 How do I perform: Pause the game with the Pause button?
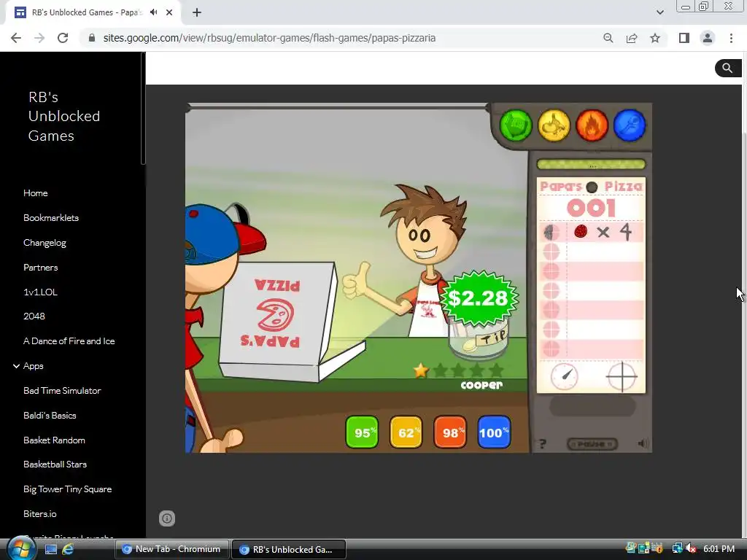click(x=592, y=444)
